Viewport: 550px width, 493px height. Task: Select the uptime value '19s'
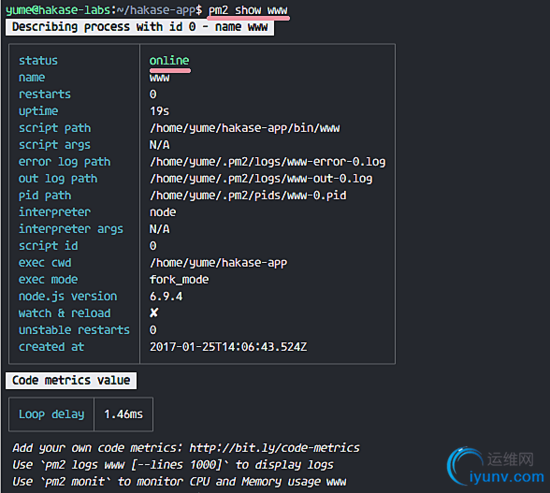[160, 111]
